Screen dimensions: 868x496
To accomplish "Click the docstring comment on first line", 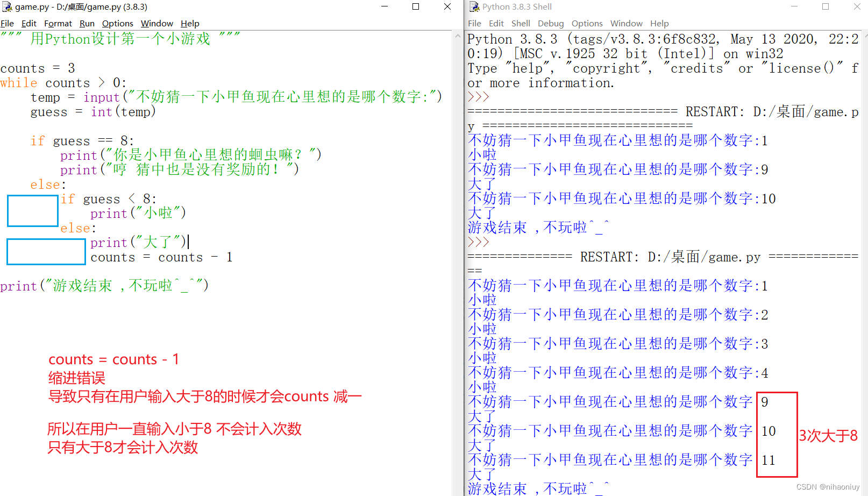I will click(x=120, y=39).
